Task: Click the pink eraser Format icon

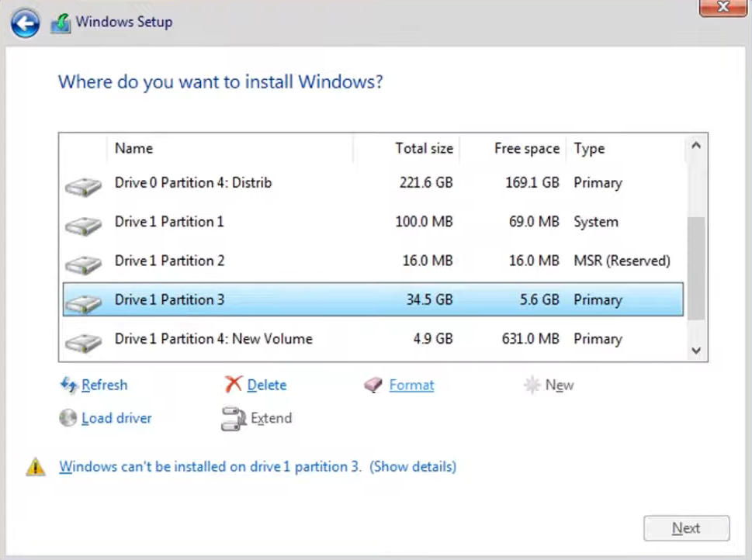Action: pyautogui.click(x=373, y=385)
